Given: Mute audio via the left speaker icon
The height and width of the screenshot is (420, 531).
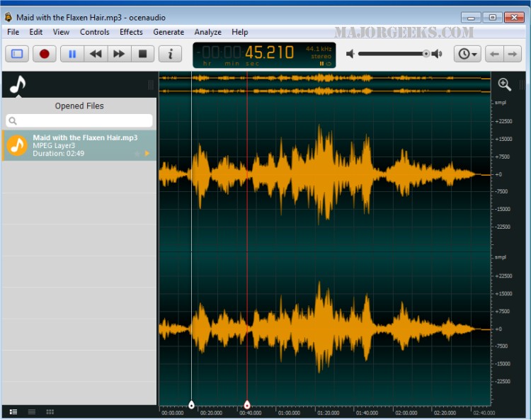Looking at the screenshot, I should pyautogui.click(x=350, y=54).
